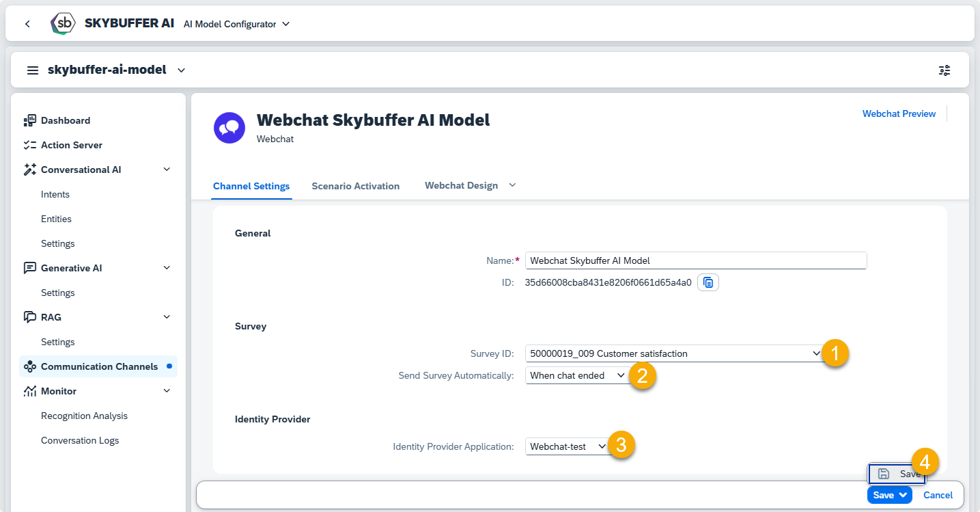Screen dimensions: 980x512
Task: Click the Monitor chart icon
Action: coord(29,391)
